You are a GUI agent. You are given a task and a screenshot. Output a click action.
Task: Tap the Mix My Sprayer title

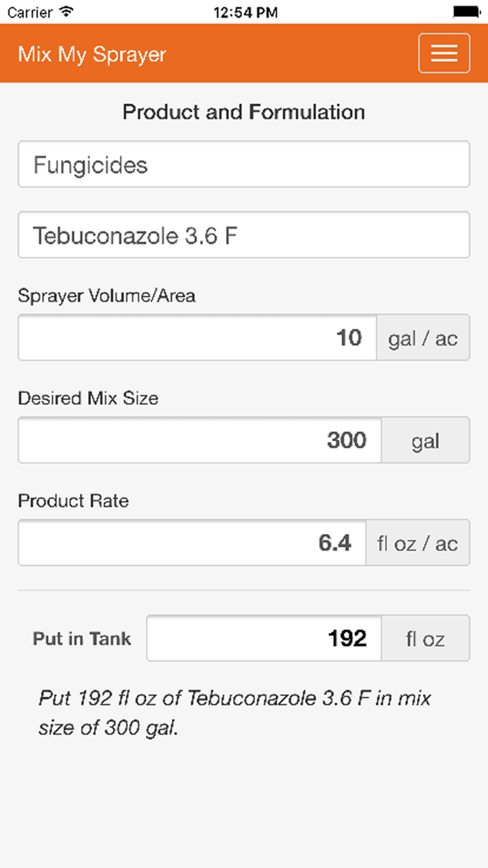click(x=92, y=54)
